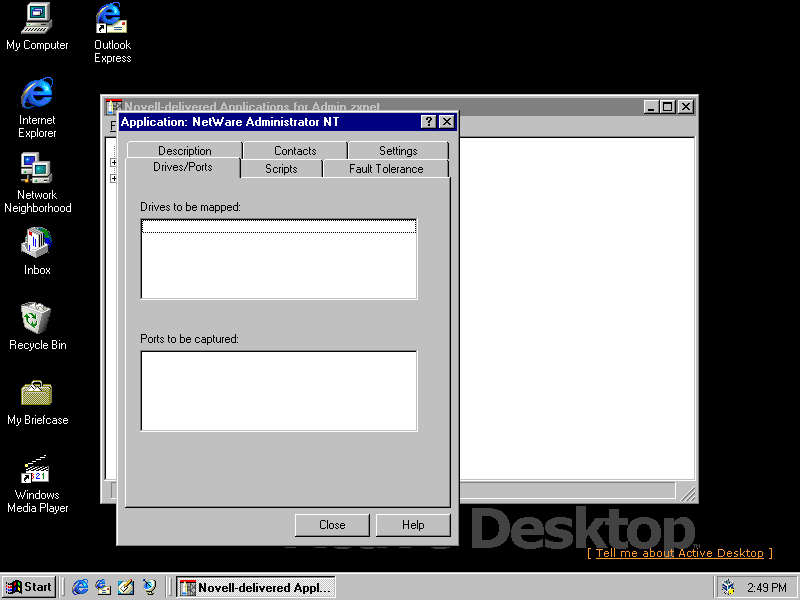This screenshot has width=800, height=600.
Task: Close the Novell-delivered Applications window
Action: coord(686,107)
